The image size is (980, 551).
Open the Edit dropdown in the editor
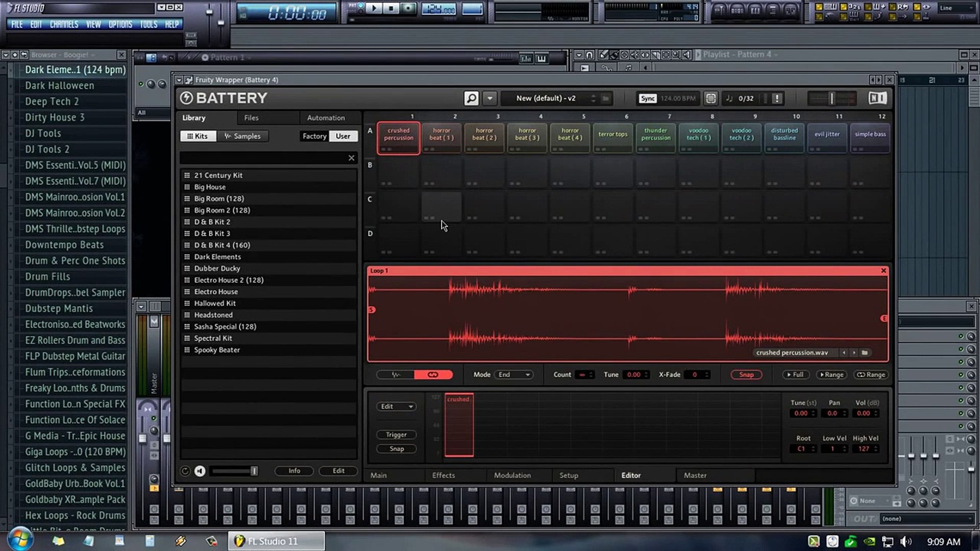point(396,407)
